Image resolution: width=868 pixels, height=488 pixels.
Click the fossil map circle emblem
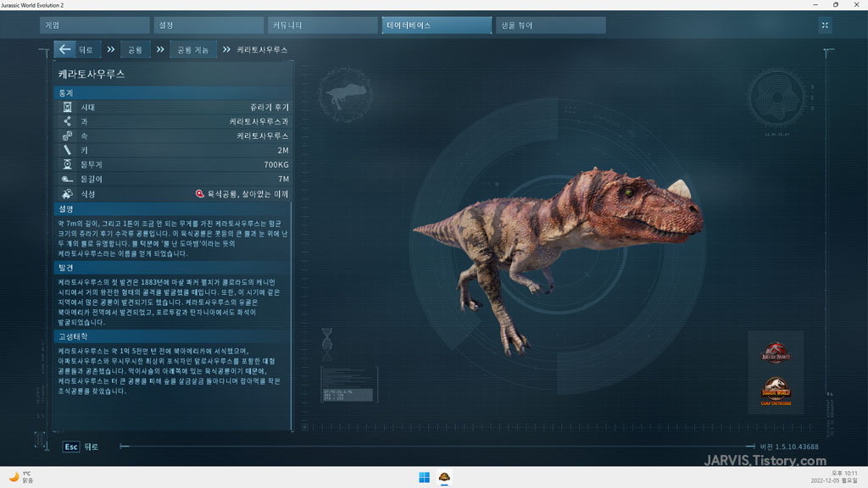(776, 98)
